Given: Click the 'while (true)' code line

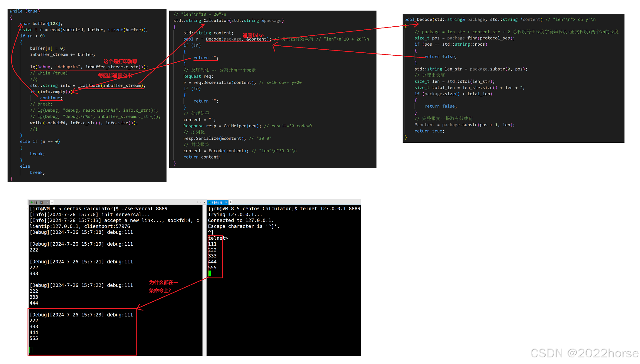Looking at the screenshot, I should [25, 11].
